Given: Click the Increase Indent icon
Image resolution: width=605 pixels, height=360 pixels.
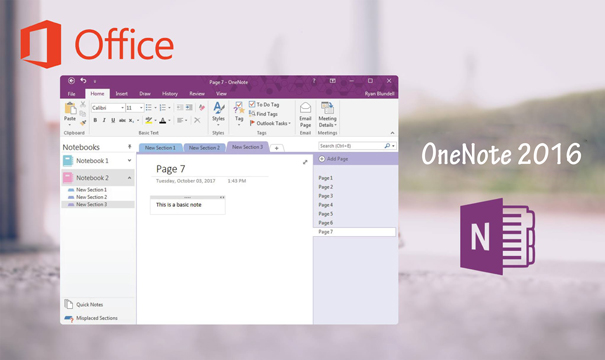Looking at the screenshot, I should click(x=189, y=108).
